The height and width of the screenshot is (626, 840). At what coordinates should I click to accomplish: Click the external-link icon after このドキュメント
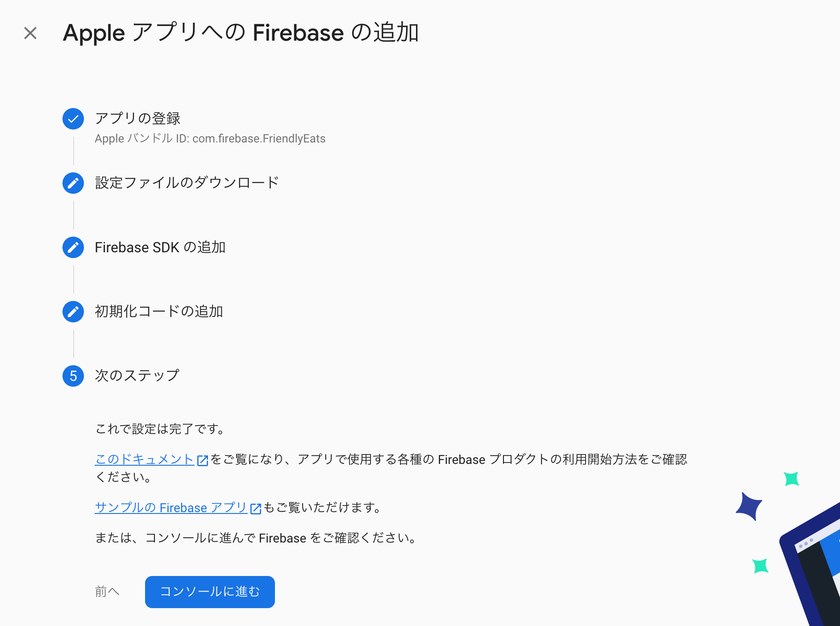tap(202, 460)
